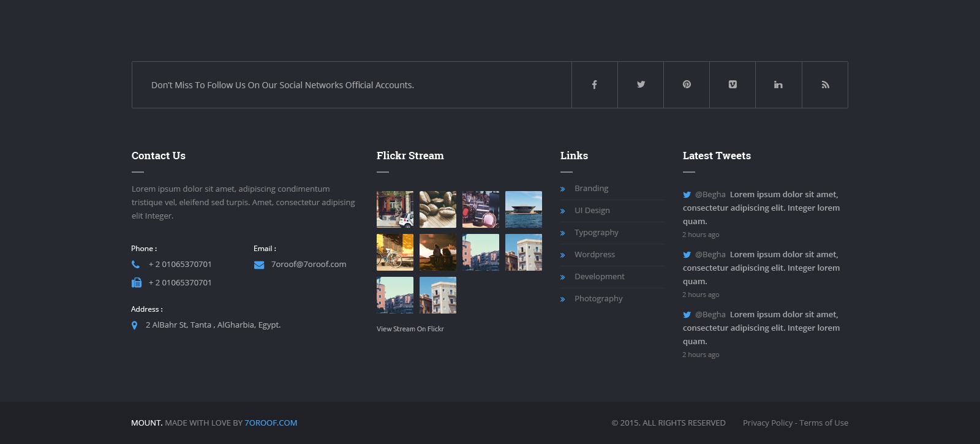Click the Facebook social icon
980x444 pixels.
coord(594,85)
